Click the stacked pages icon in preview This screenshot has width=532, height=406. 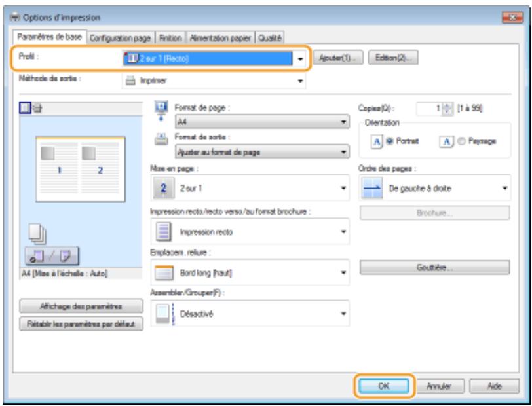coord(37,234)
